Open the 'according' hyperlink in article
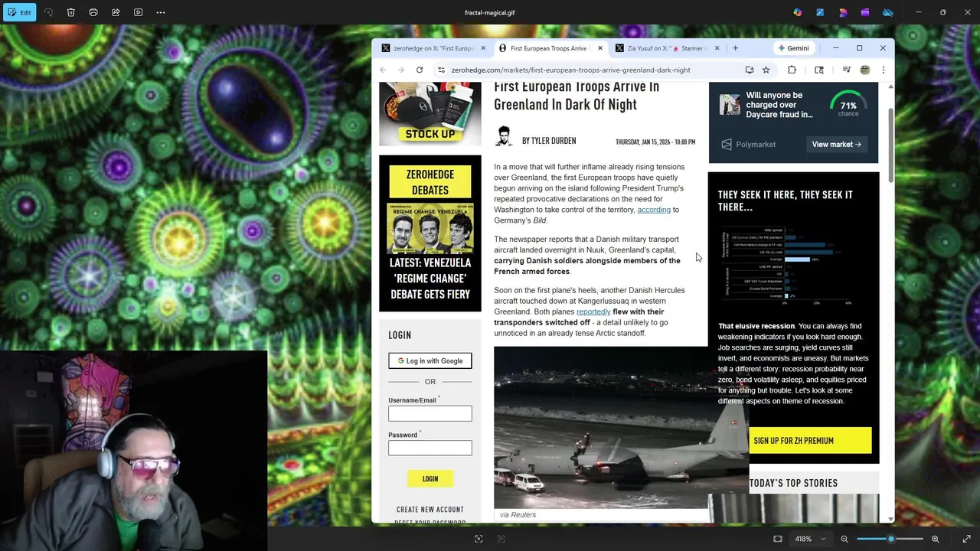This screenshot has width=980, height=551. (x=654, y=210)
